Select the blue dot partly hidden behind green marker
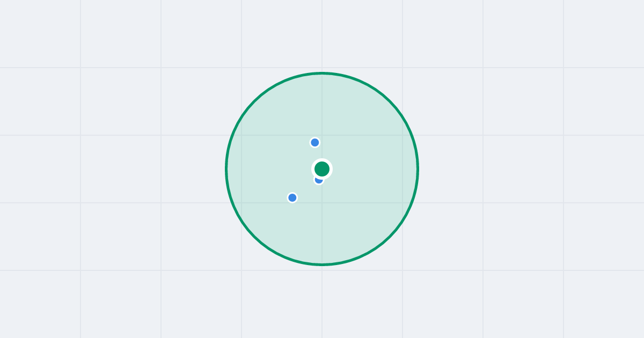 pos(318,180)
